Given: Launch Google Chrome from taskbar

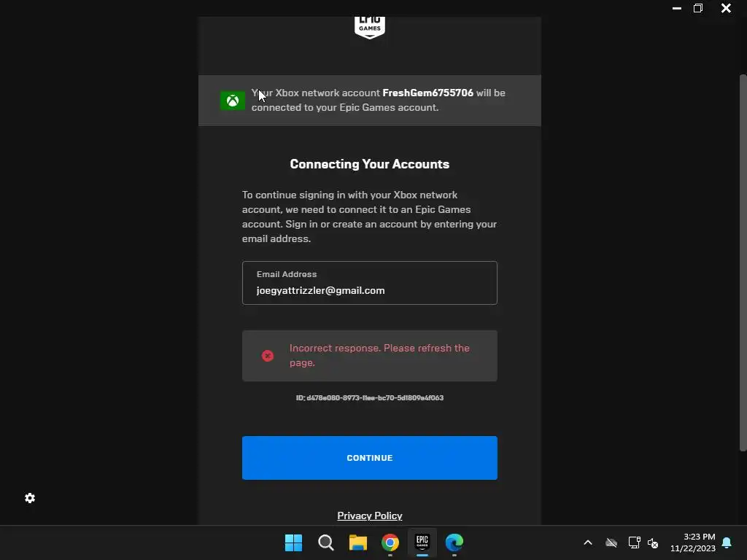Looking at the screenshot, I should [390, 542].
